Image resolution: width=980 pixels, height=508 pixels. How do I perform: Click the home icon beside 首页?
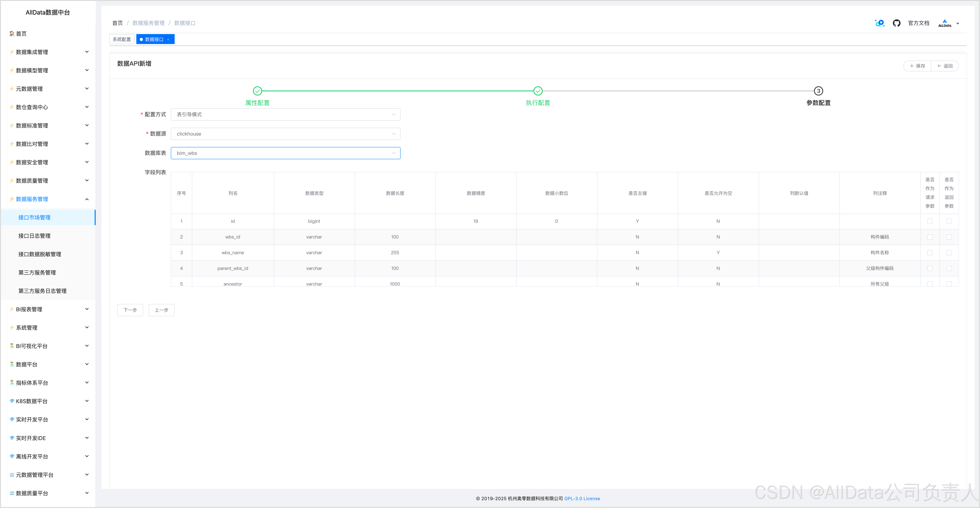point(12,33)
